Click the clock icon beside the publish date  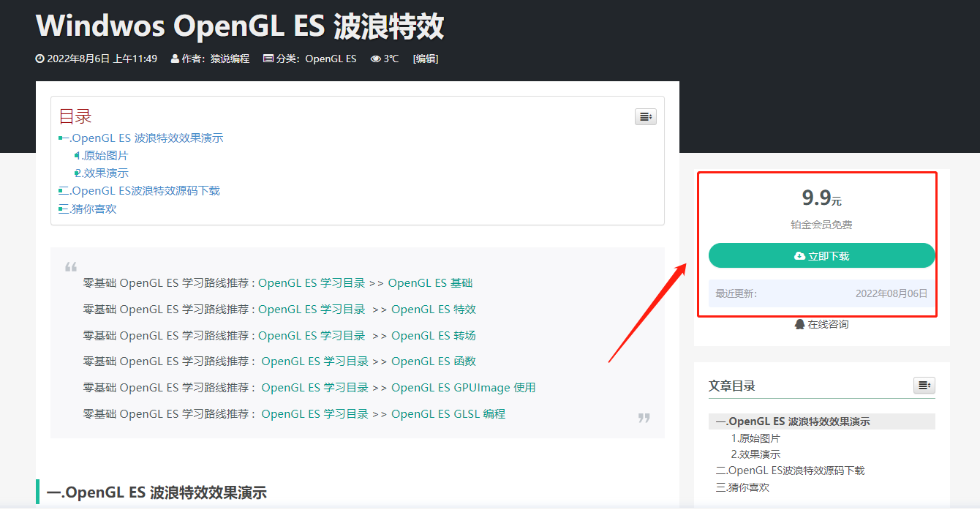click(x=39, y=59)
